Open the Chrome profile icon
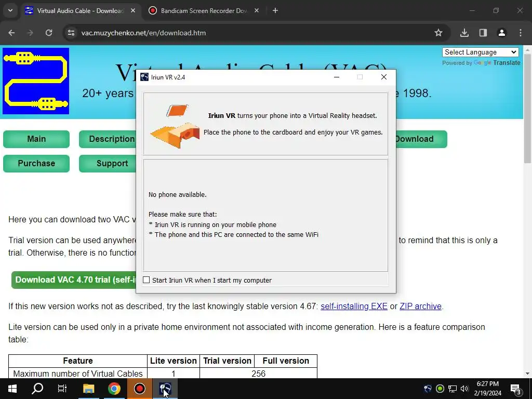532x399 pixels. coord(502,33)
